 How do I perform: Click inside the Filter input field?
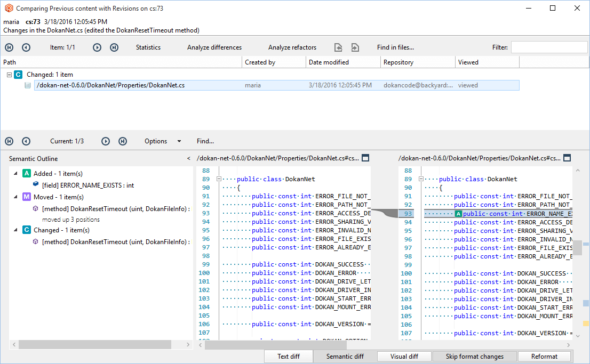pos(549,47)
